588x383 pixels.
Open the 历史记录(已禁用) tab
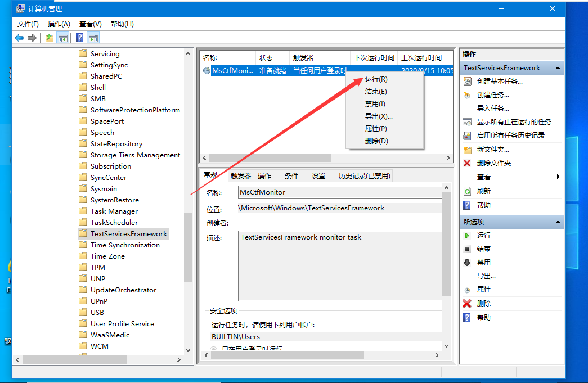pos(364,176)
